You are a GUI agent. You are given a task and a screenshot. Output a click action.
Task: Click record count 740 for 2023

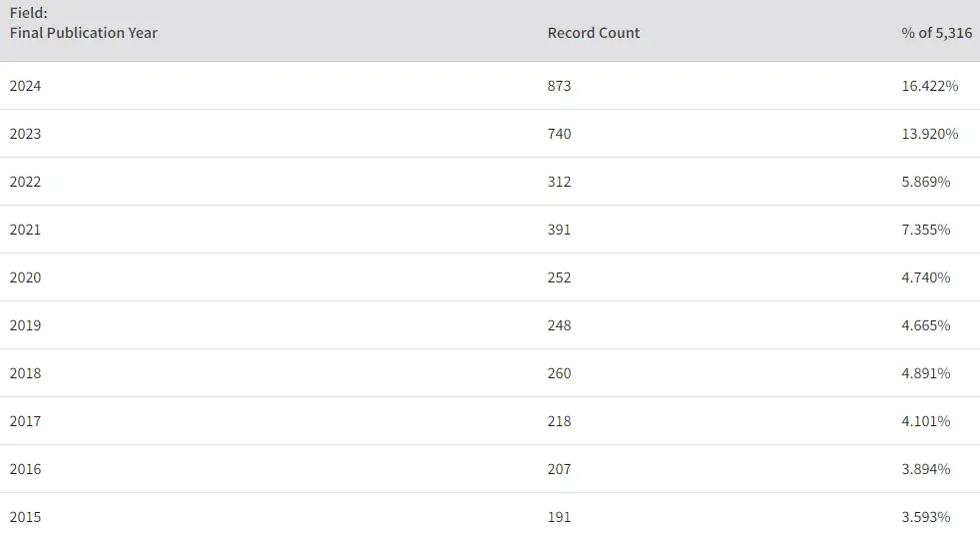[x=559, y=134]
